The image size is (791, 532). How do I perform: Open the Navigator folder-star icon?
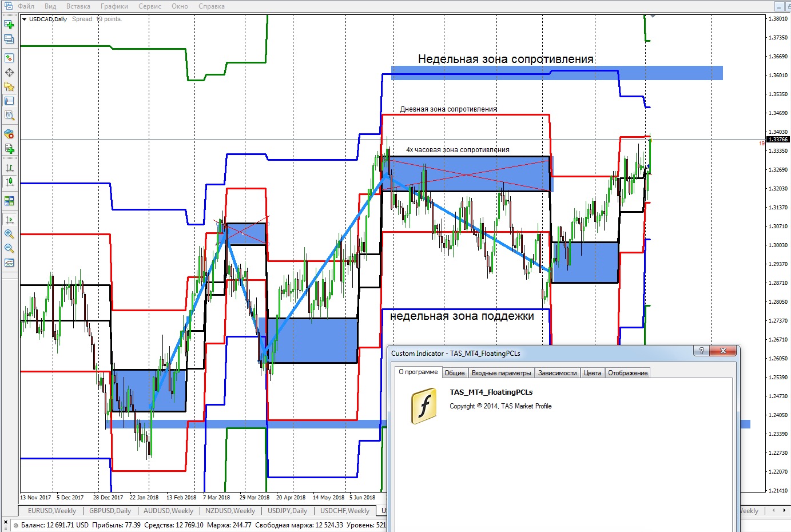[9, 87]
